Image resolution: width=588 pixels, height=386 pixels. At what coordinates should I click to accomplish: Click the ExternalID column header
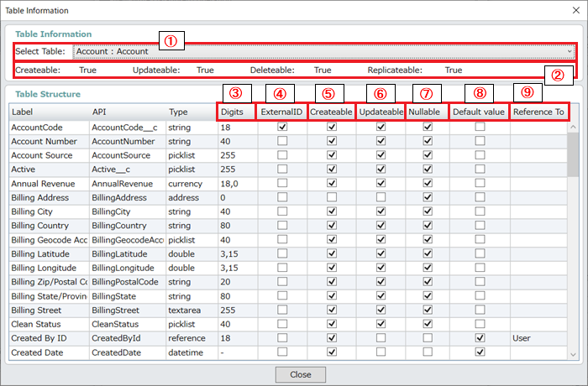click(281, 112)
